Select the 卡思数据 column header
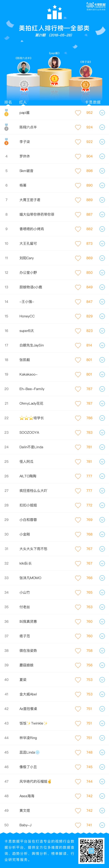The image size is (109, 868). coord(93,102)
